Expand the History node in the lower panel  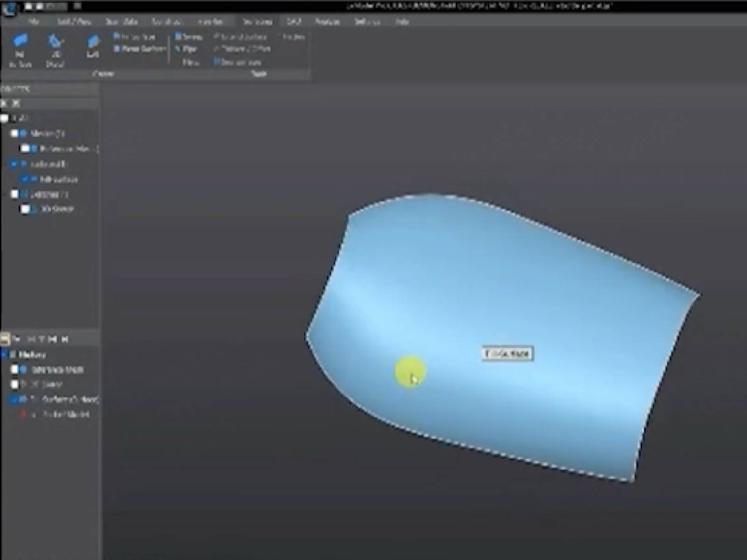(3, 355)
